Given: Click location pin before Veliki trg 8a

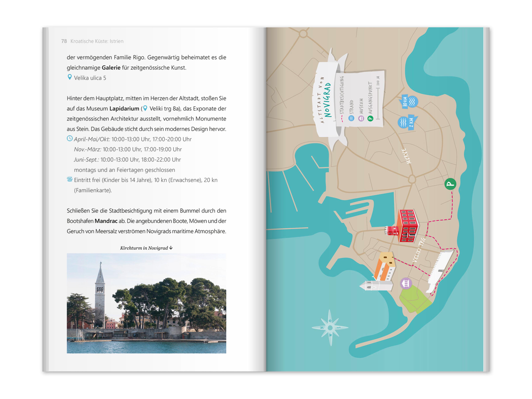Looking at the screenshot, I should 145,108.
